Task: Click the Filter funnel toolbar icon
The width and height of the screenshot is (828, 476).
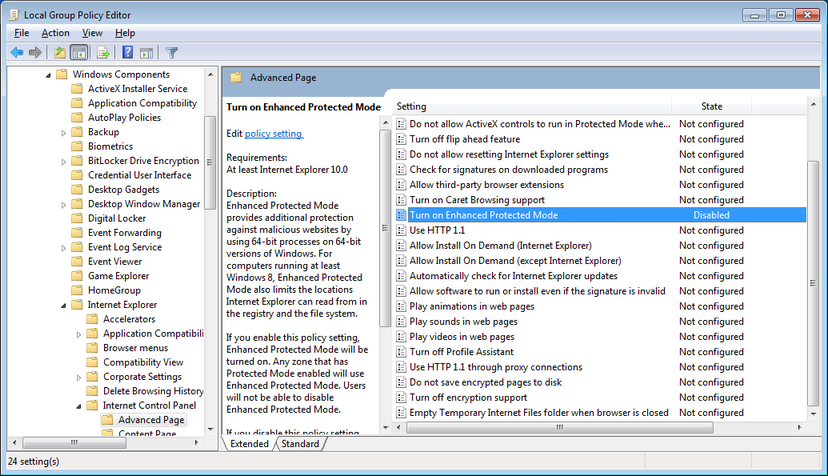Action: pyautogui.click(x=172, y=52)
